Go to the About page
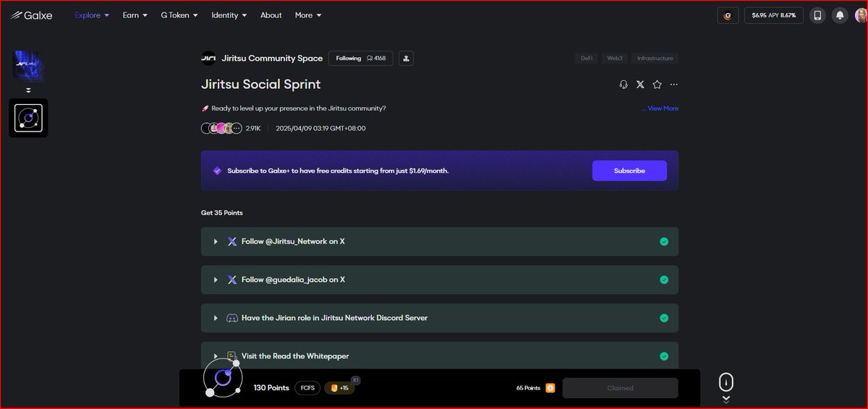This screenshot has width=868, height=409. point(271,15)
